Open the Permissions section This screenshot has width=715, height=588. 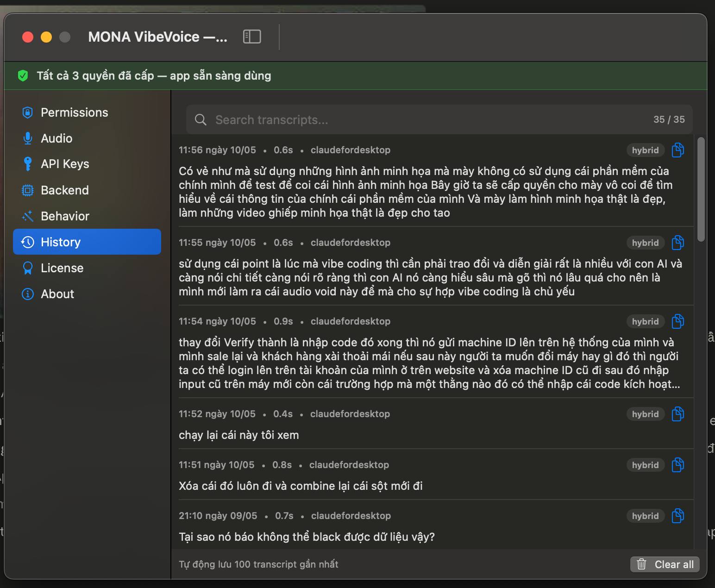[x=87, y=113]
